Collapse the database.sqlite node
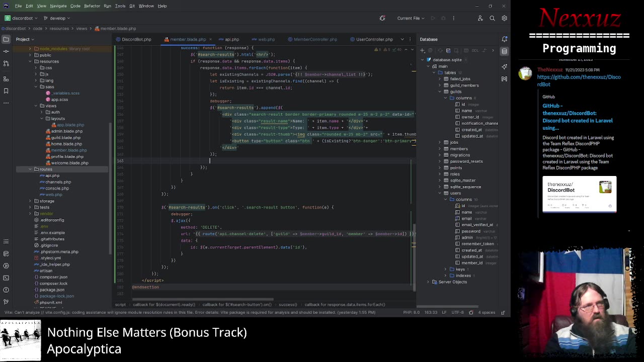Image resolution: width=644 pixels, height=362 pixels. click(422, 60)
